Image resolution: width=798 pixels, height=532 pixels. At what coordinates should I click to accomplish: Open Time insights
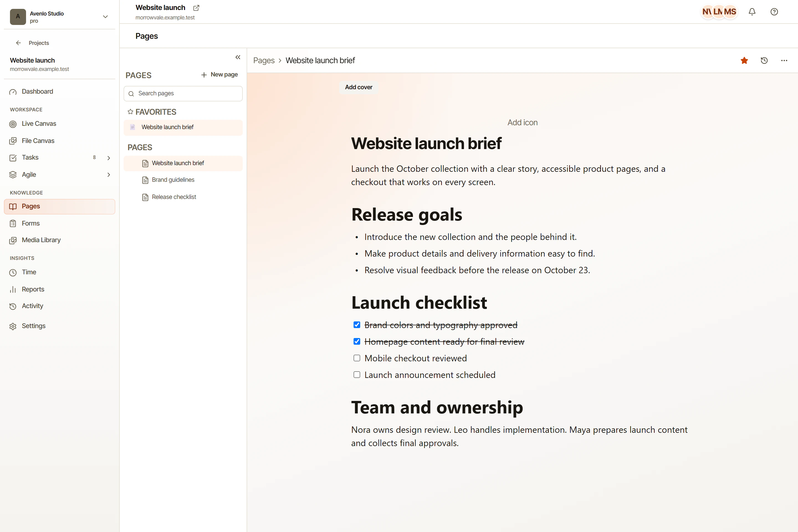click(60, 272)
